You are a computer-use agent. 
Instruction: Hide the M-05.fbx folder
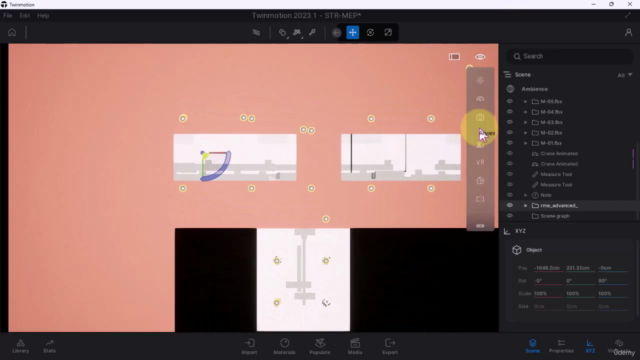coord(509,101)
